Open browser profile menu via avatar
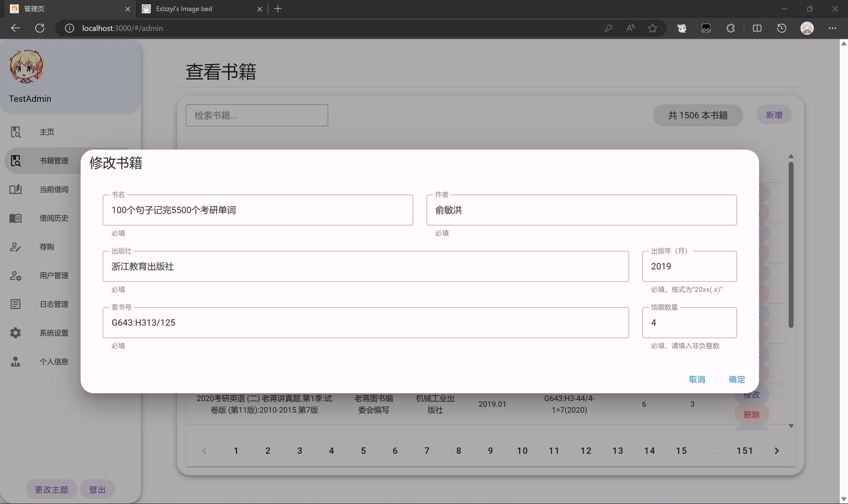This screenshot has height=504, width=848. tap(806, 28)
